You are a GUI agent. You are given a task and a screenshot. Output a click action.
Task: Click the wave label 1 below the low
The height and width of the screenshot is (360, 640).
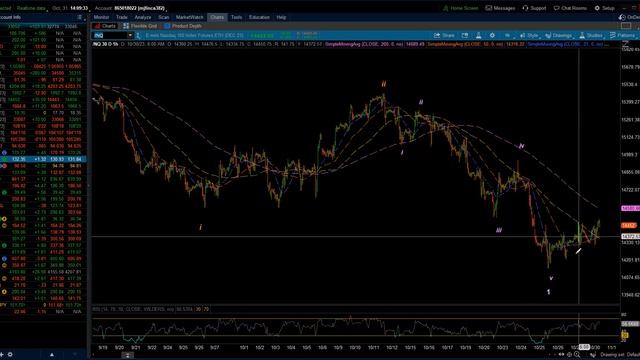[x=549, y=292]
